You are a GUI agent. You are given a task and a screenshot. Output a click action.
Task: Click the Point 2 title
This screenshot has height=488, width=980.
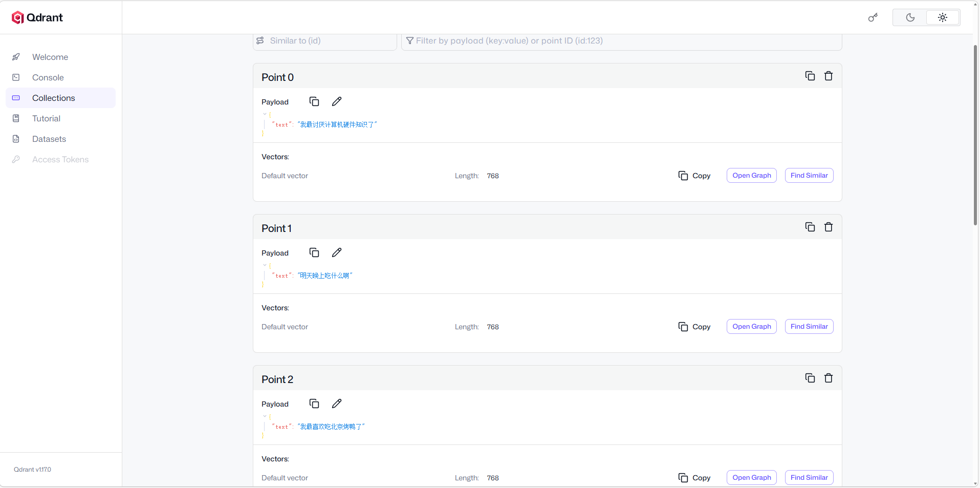(x=277, y=379)
